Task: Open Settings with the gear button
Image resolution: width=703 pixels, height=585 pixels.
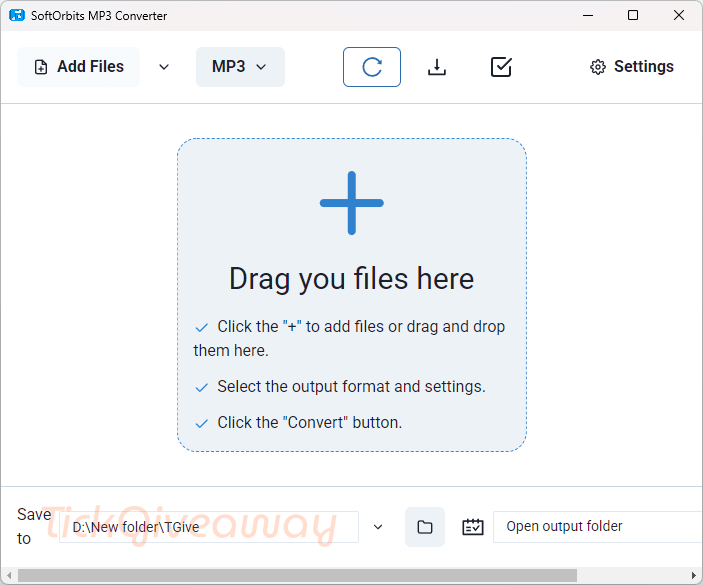Action: click(631, 67)
